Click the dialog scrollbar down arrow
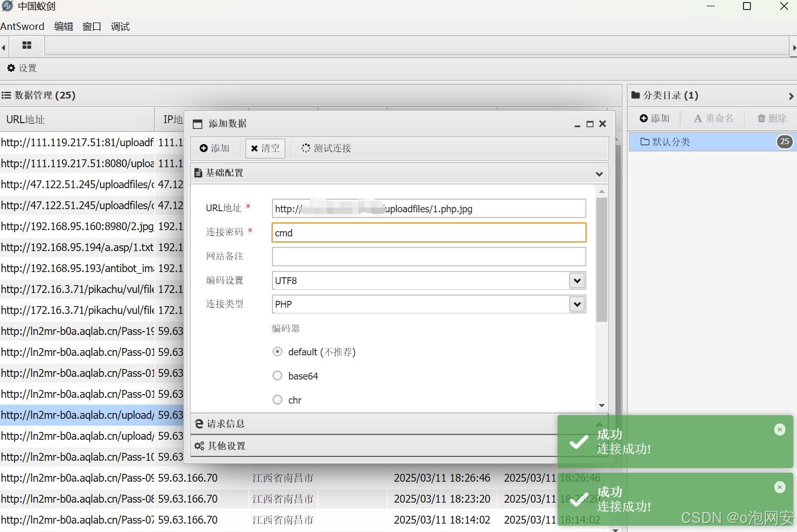This screenshot has width=797, height=532. click(602, 406)
